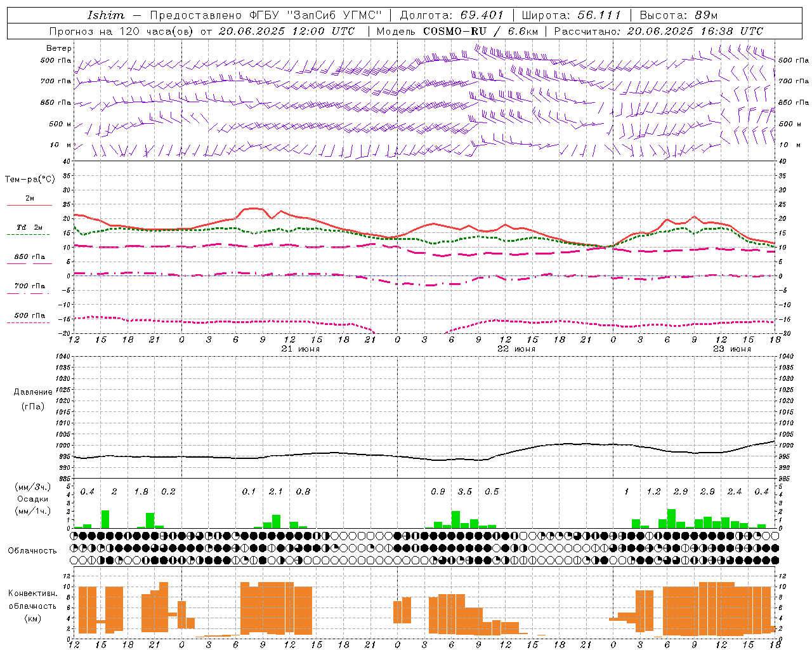This screenshot has width=812, height=650.
Task: Click the station name "Ishim" in header
Action: click(x=105, y=15)
